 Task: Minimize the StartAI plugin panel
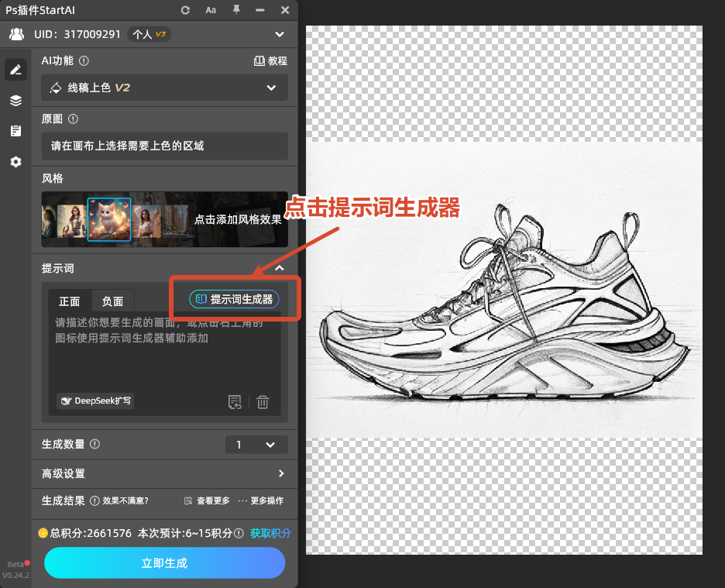click(x=260, y=10)
